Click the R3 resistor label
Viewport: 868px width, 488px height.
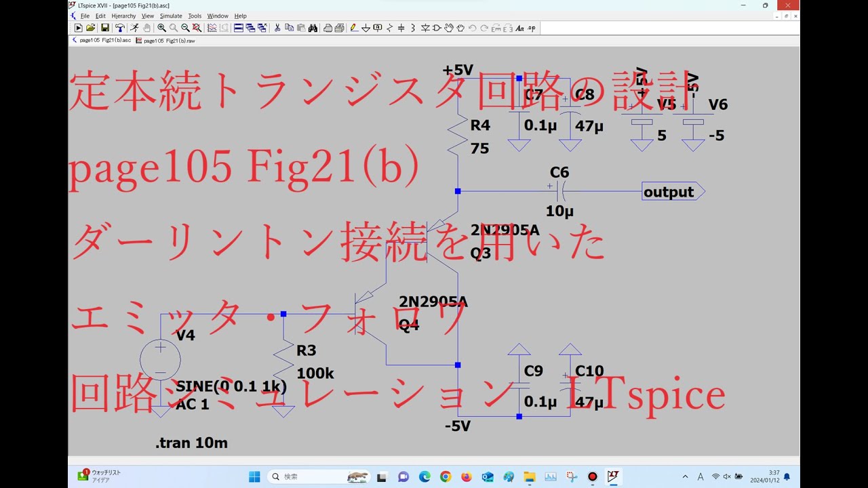(307, 350)
